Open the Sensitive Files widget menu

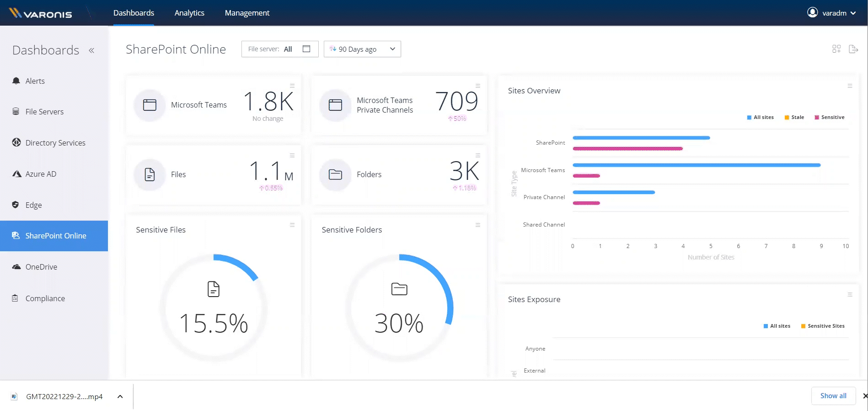point(292,225)
